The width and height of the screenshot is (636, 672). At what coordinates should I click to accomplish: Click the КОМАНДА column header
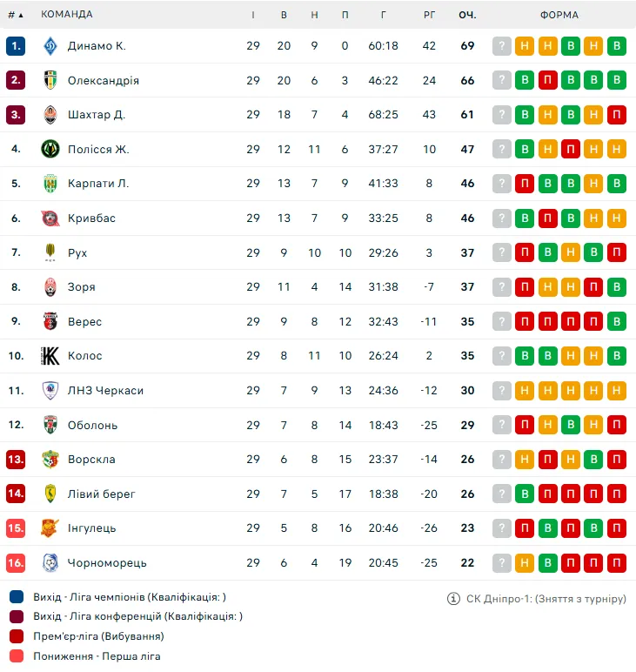(x=67, y=15)
